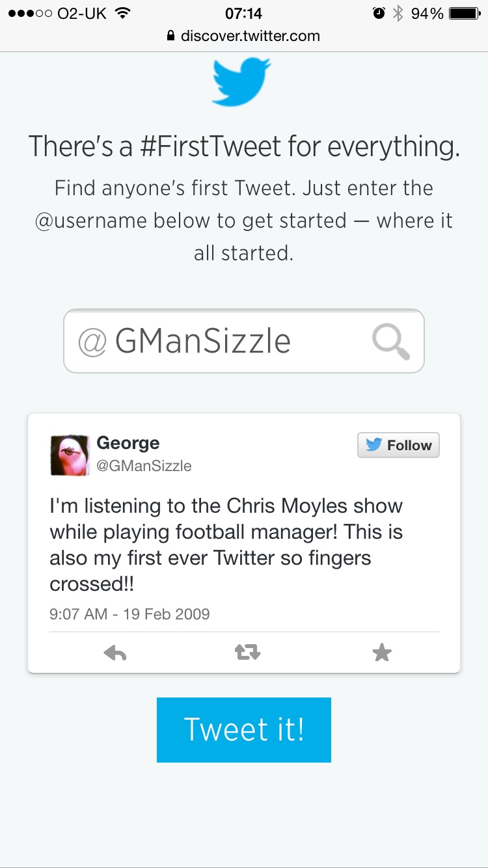Open the tweet timestamp 19 Feb 2009
The width and height of the screenshot is (488, 868).
coord(129,614)
